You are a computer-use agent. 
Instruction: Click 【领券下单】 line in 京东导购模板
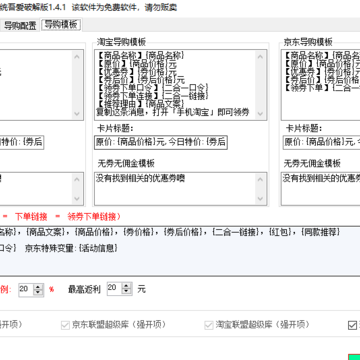321,88
